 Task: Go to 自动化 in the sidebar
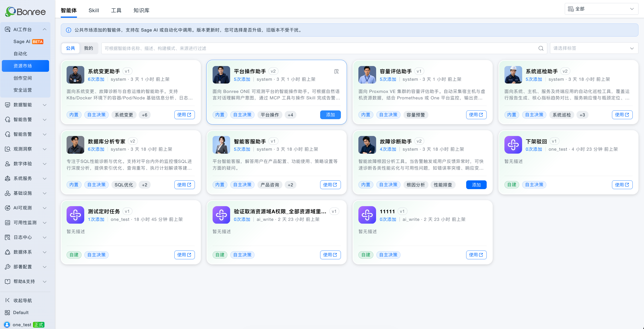tap(20, 54)
